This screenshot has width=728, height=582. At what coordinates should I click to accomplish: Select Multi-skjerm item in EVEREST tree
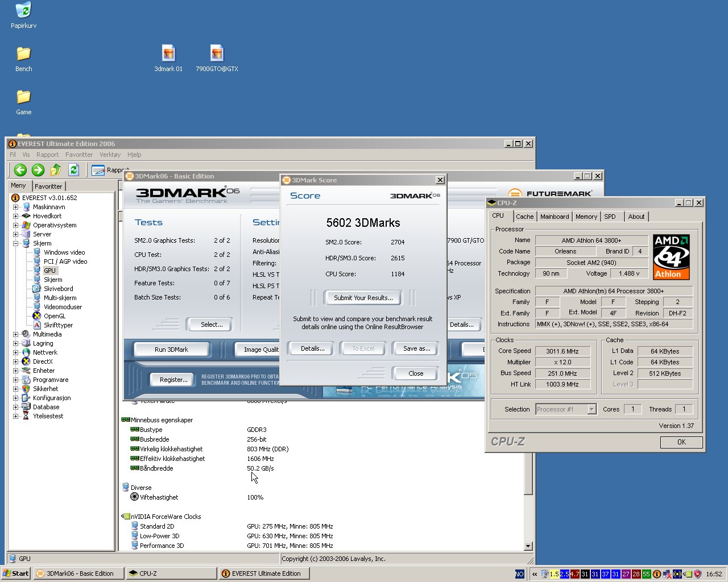(x=60, y=298)
